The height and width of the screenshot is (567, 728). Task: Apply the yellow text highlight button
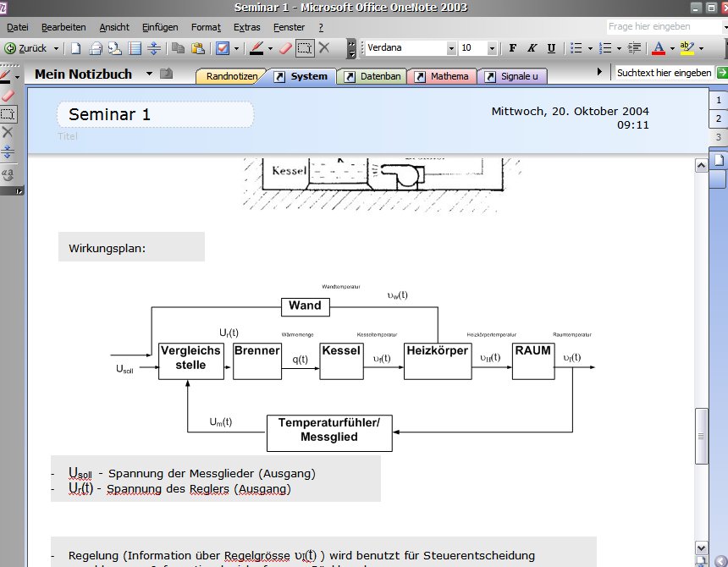[687, 48]
